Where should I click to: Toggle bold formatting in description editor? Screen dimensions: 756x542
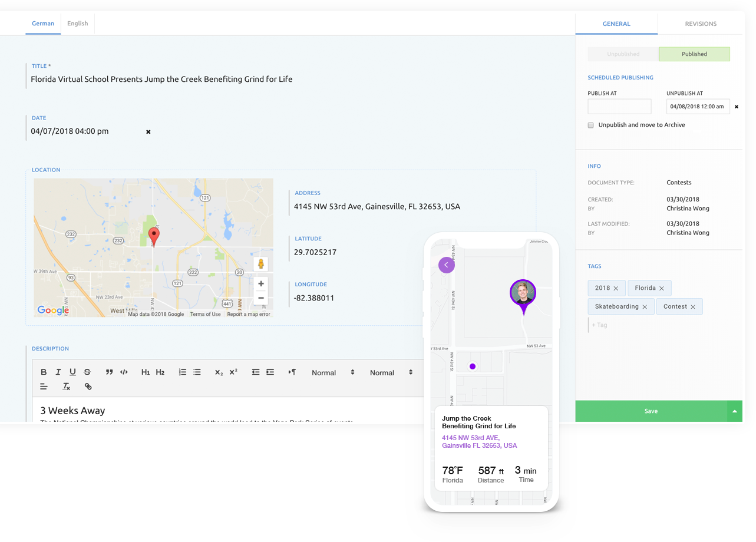44,372
